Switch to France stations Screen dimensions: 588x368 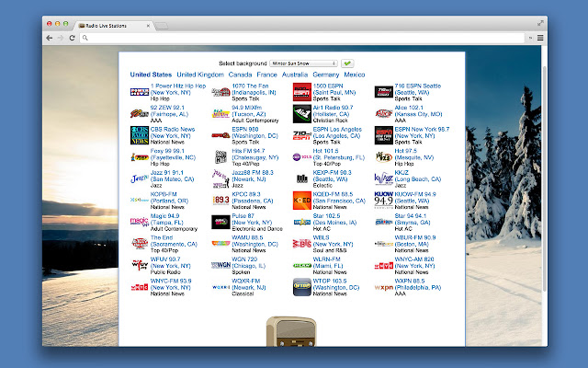[x=267, y=75]
